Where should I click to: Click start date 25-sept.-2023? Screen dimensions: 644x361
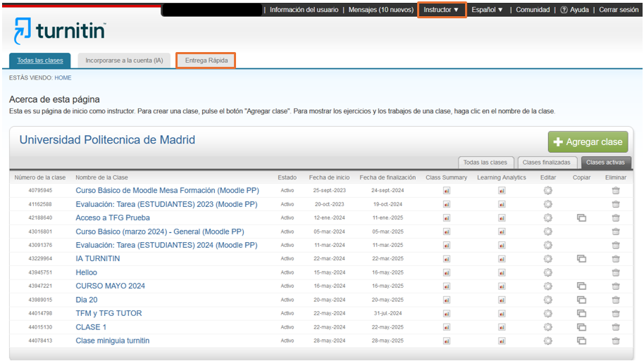point(329,190)
